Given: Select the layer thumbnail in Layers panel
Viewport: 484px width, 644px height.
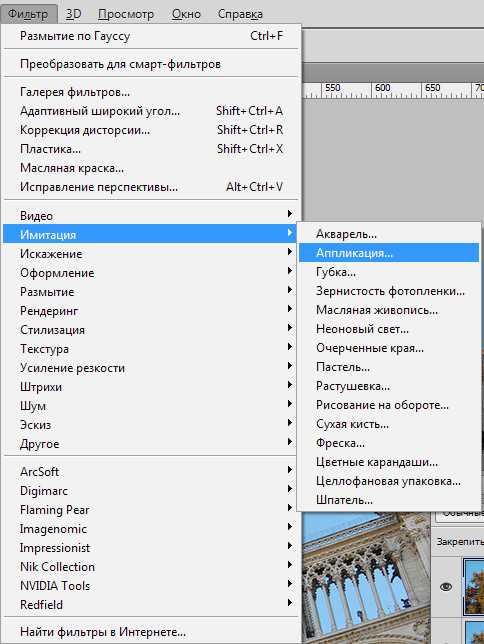Looking at the screenshot, I should point(474,586).
